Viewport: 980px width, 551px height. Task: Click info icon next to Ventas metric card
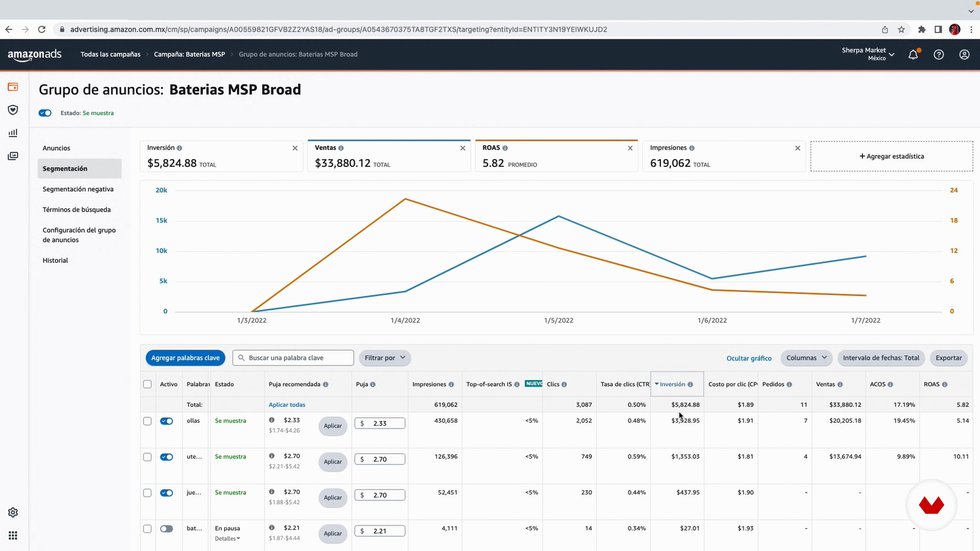(341, 148)
